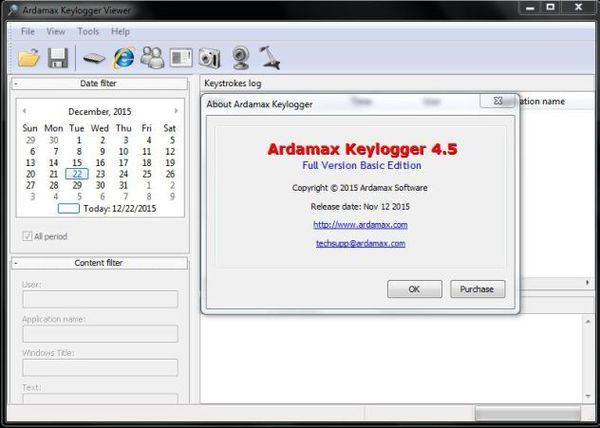Minimize the Ardamax Keylogger Viewer window

point(530,8)
